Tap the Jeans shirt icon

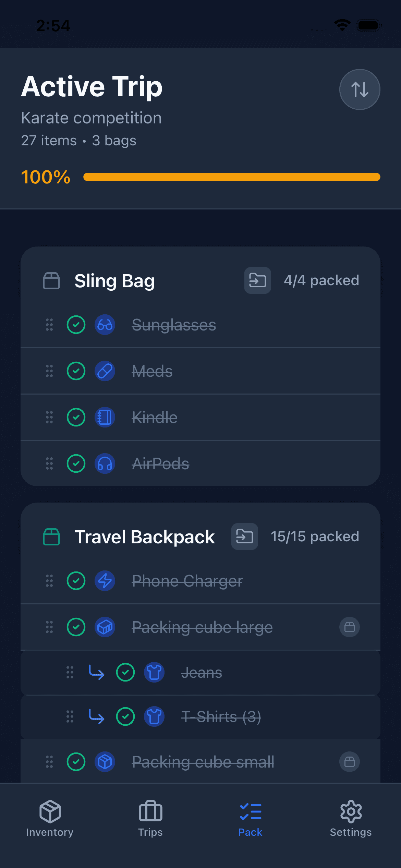(x=154, y=672)
